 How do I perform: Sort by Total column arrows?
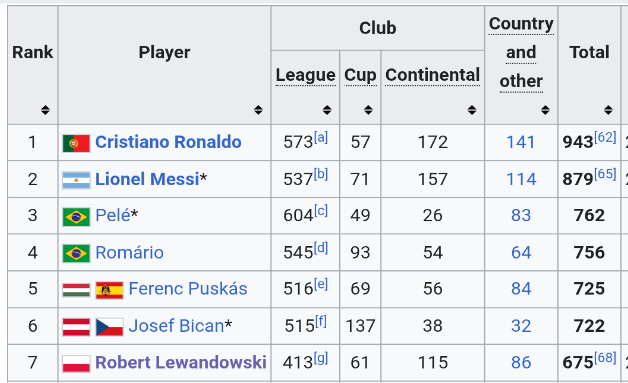coord(608,110)
